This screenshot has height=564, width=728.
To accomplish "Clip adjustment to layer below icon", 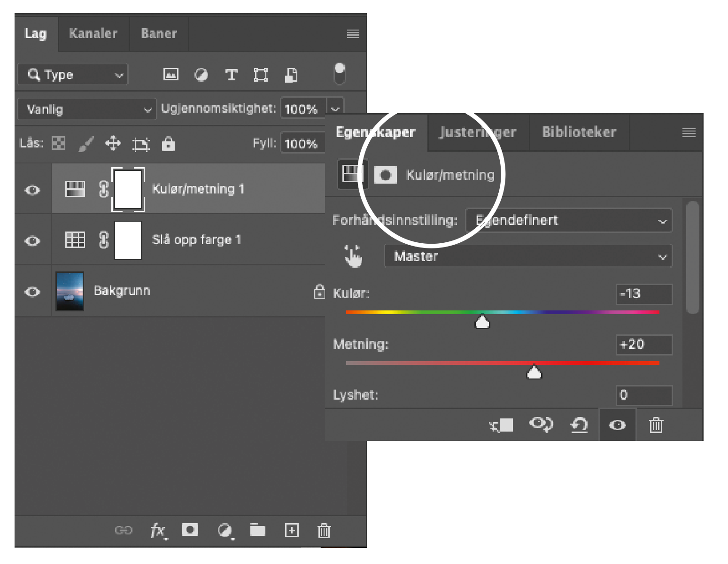I will 501,425.
